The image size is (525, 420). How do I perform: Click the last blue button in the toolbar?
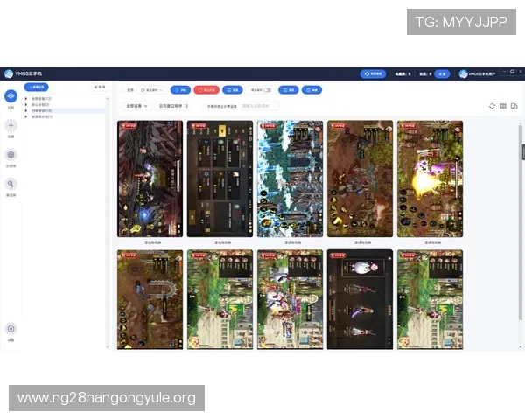[311, 90]
